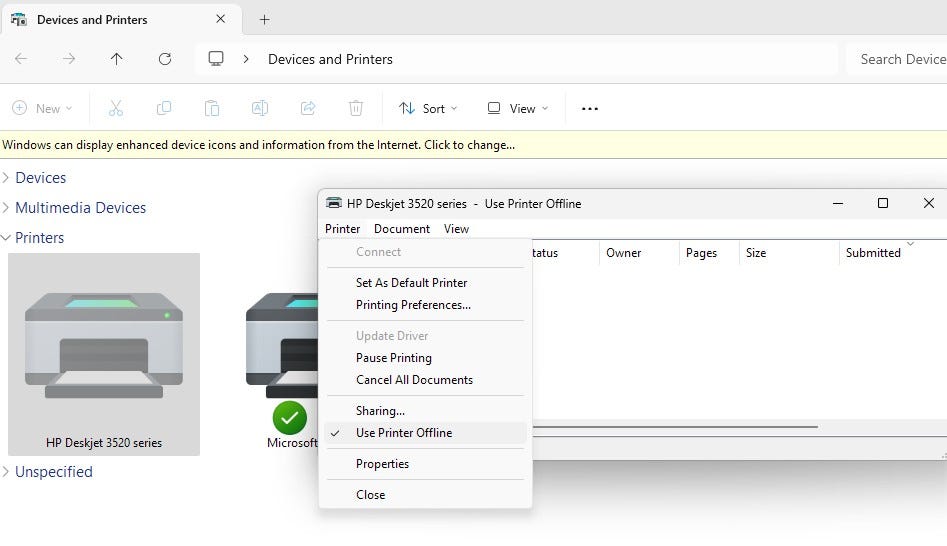Viewport: 947px width, 546px height.
Task: Click the Rename icon in toolbar
Action: (x=259, y=108)
